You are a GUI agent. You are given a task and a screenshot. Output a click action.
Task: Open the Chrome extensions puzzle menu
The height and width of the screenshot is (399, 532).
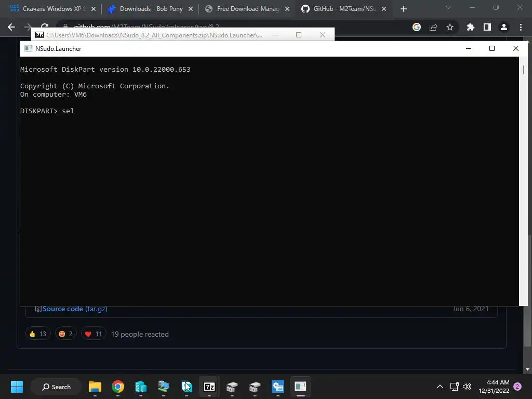pyautogui.click(x=471, y=27)
